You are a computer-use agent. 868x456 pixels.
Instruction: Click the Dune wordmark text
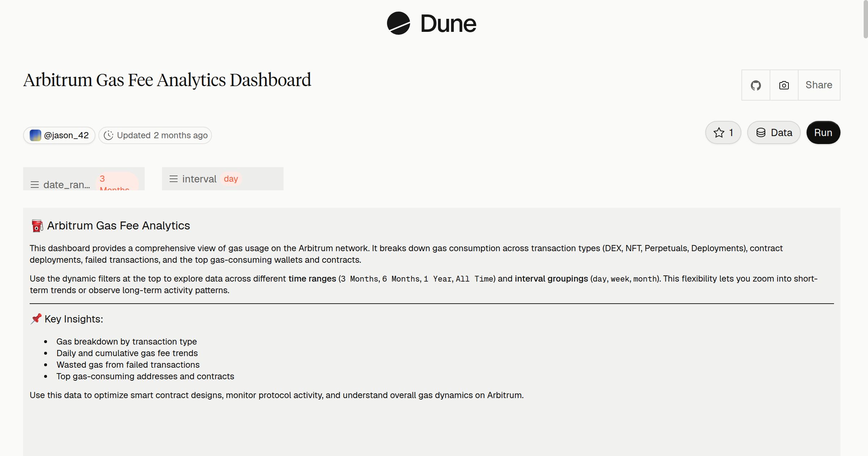tap(448, 24)
